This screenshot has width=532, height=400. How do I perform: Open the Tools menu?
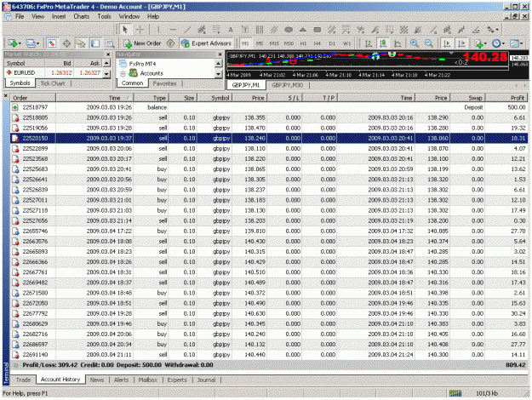click(x=104, y=16)
